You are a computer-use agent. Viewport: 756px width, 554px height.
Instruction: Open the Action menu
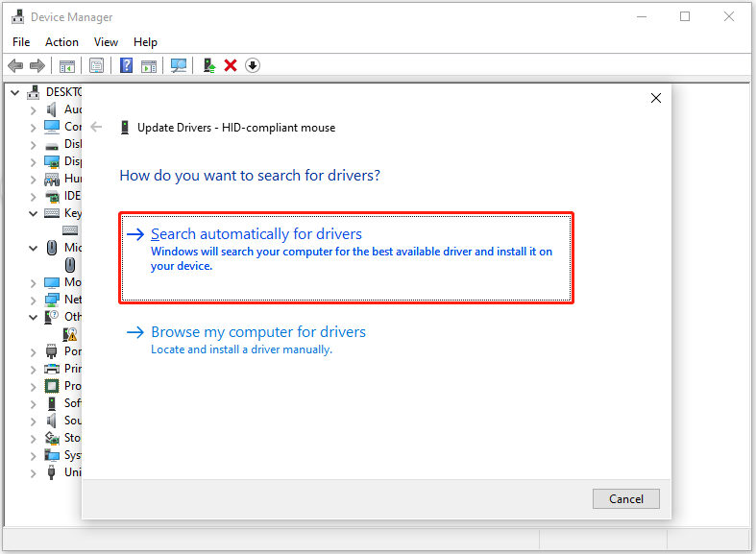coord(61,42)
